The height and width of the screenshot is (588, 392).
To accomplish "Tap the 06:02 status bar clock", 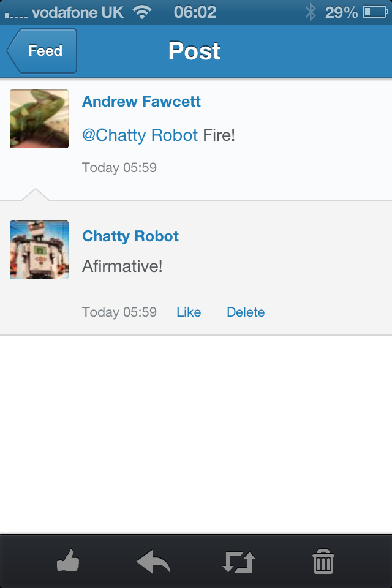I will (x=195, y=12).
